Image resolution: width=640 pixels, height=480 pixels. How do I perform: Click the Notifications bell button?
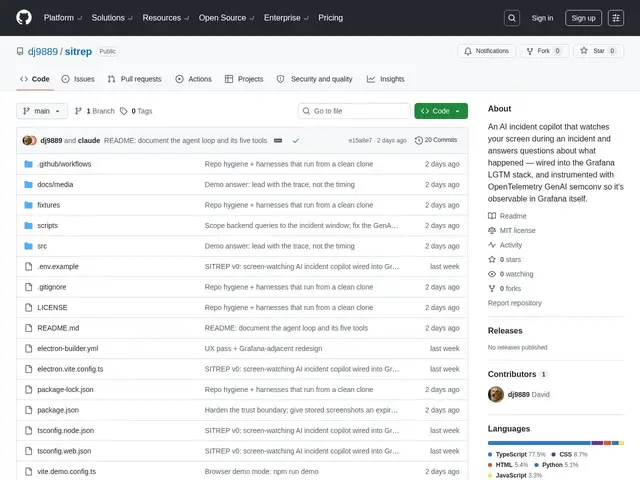[x=486, y=51]
